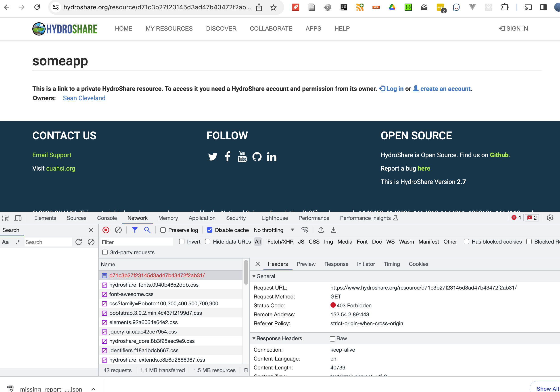Open the COLLABORATE menu item
The image size is (560, 392).
click(271, 29)
